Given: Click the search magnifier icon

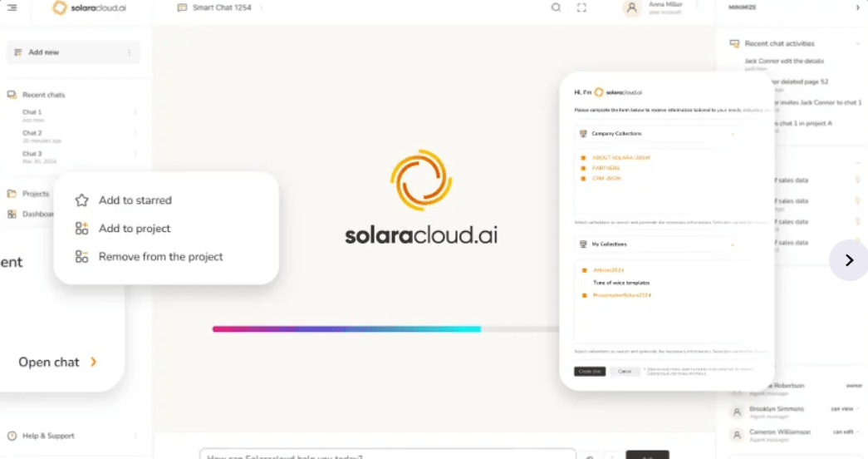Looking at the screenshot, I should pos(556,7).
